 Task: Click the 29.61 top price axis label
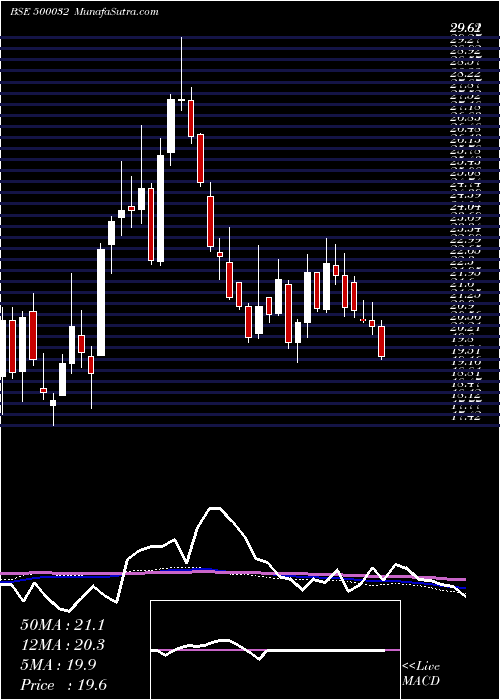pyautogui.click(x=465, y=29)
